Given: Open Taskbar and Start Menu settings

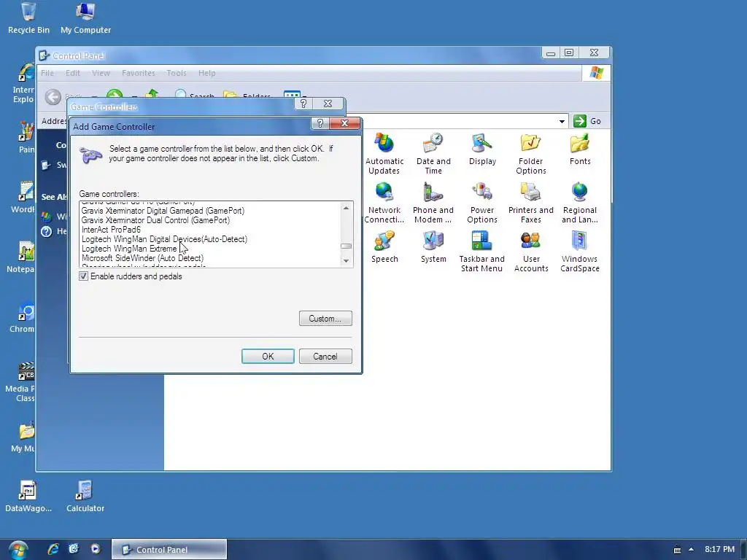Looking at the screenshot, I should click(481, 251).
